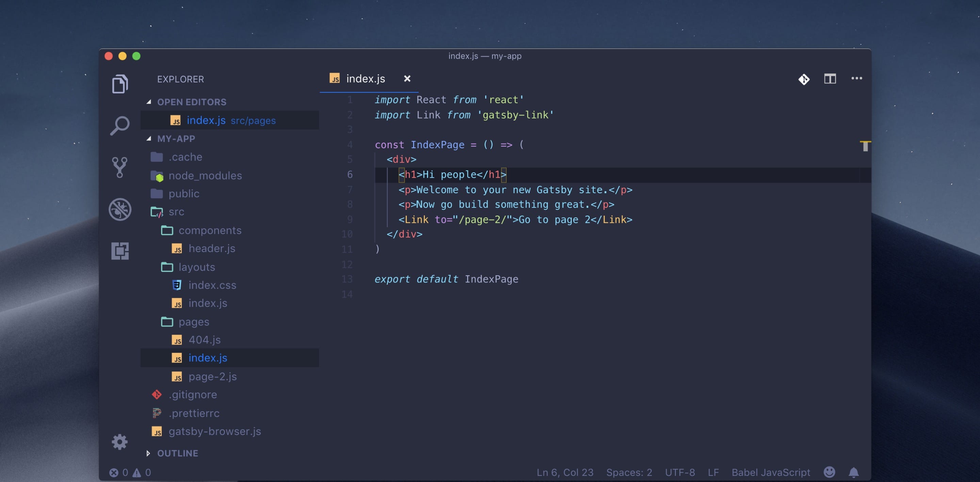Click the notifications bell in status bar

click(853, 472)
